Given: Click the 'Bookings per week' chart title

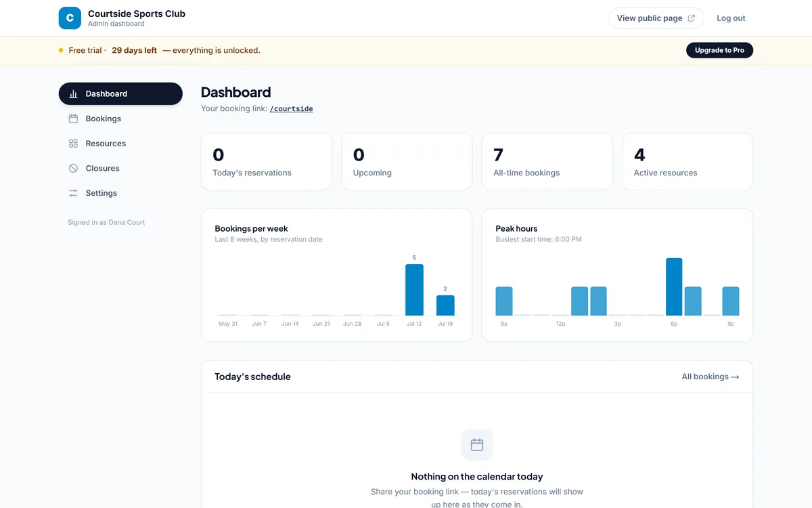Looking at the screenshot, I should (x=251, y=228).
